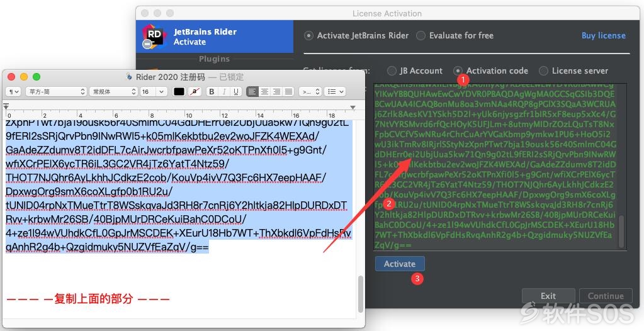
Task: Click text line starting with DpxwgOrg9smX6coXLgfp0b1RU2u
Action: [x=89, y=191]
